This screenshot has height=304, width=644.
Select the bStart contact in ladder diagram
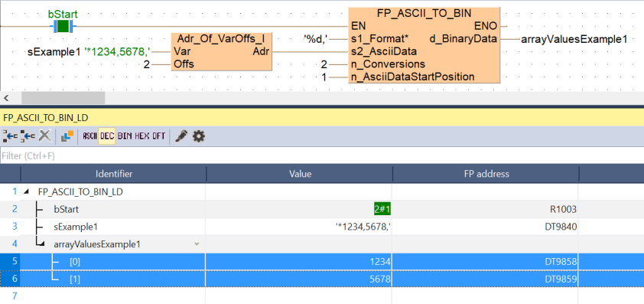(x=63, y=27)
